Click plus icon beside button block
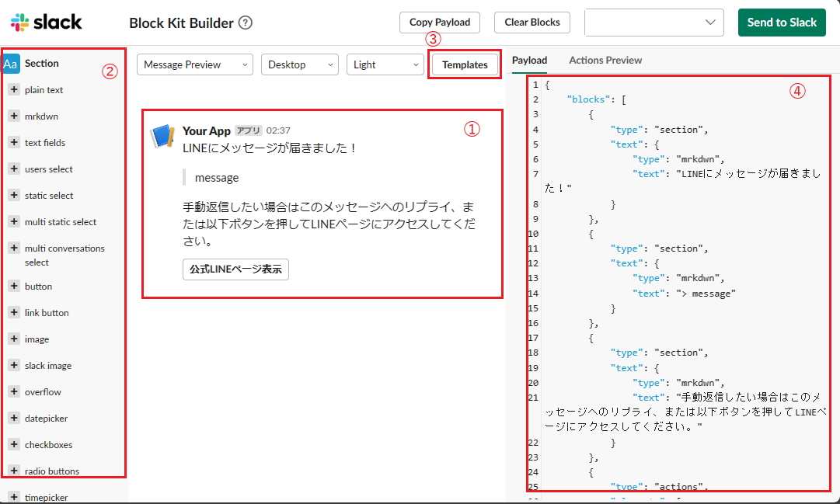840x504 pixels. point(15,286)
